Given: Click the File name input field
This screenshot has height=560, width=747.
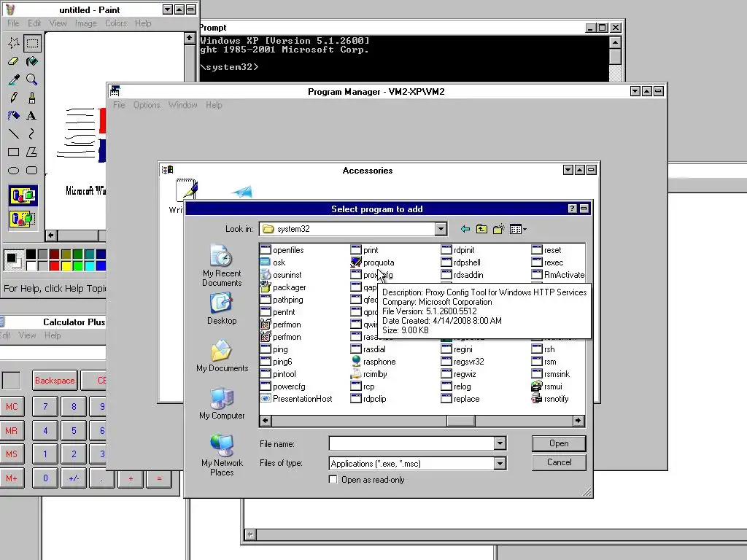Looking at the screenshot, I should [411, 444].
